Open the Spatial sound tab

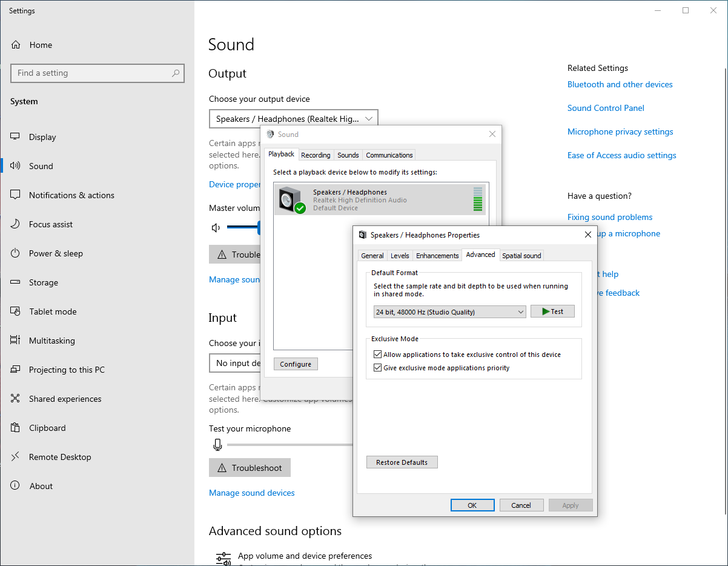(x=521, y=256)
